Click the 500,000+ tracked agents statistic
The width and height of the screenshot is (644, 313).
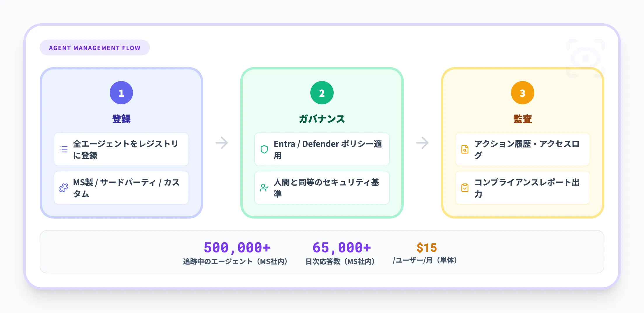[x=237, y=248]
